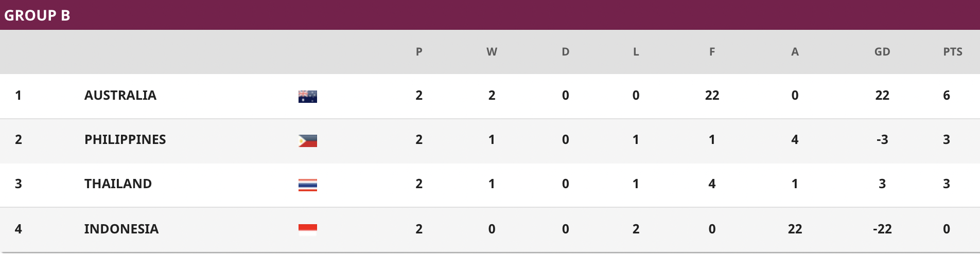Click the D column header
Image resolution: width=980 pixels, height=254 pixels.
tap(565, 51)
